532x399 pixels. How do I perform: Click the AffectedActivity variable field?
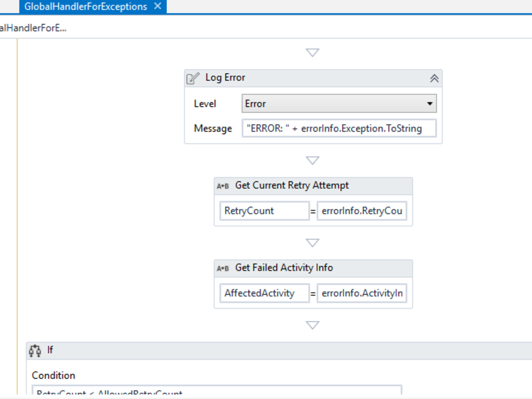pos(264,293)
